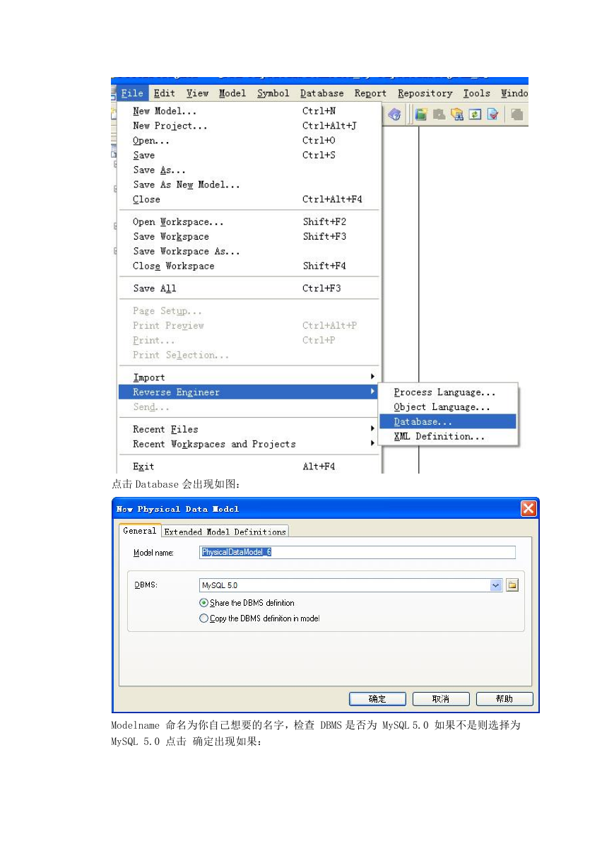Click the green refresh arrows toolbar icon
This screenshot has height=868, width=614.
pos(475,115)
